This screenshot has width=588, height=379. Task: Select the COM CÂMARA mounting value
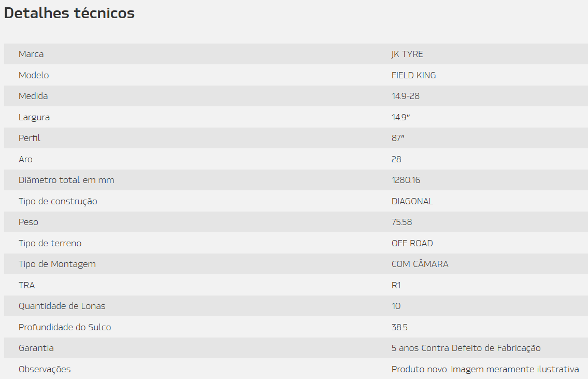click(420, 264)
